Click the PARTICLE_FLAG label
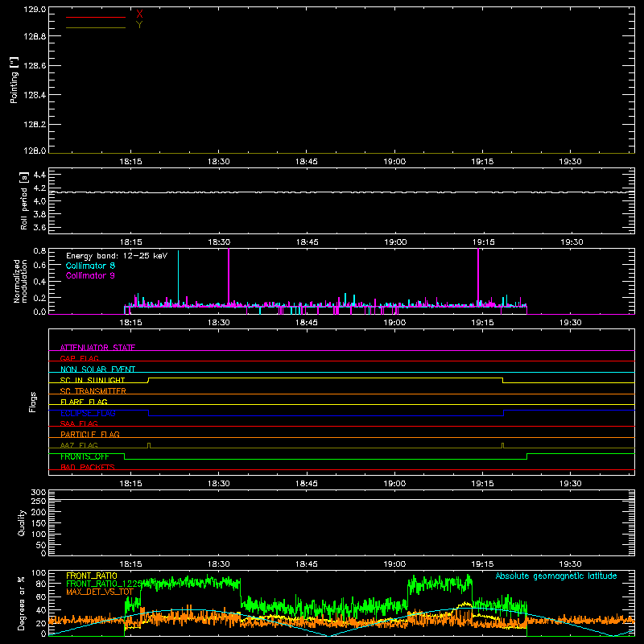644x644 pixels. coord(90,434)
